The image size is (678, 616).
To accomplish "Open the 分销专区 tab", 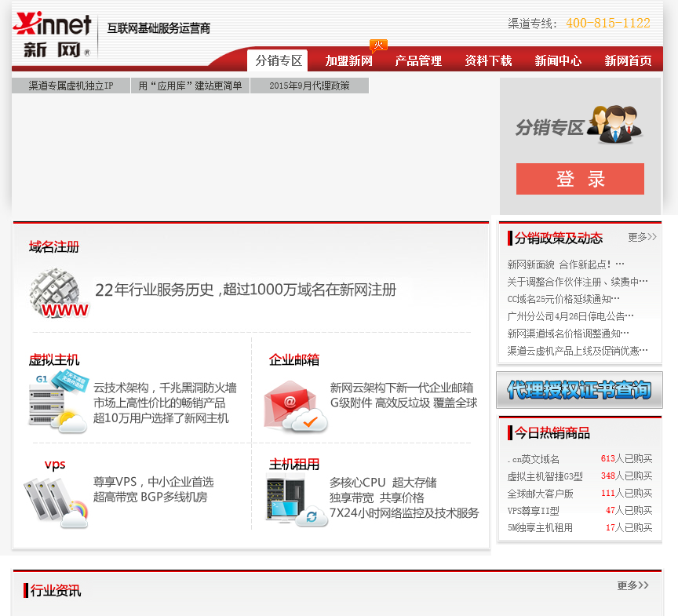I will click(x=278, y=60).
